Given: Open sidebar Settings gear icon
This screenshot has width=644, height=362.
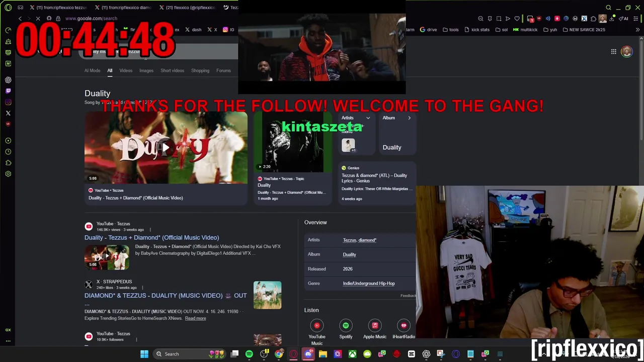Looking at the screenshot, I should 8,174.
